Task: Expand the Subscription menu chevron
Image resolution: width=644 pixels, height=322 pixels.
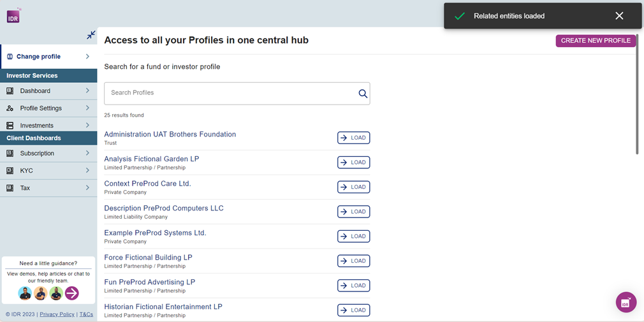Action: [87, 154]
